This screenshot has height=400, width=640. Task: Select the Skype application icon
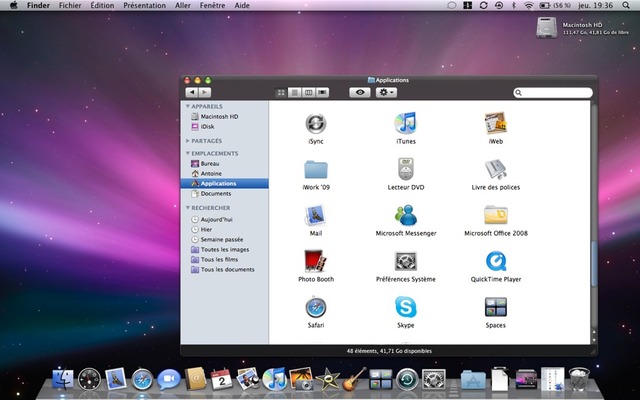(406, 307)
